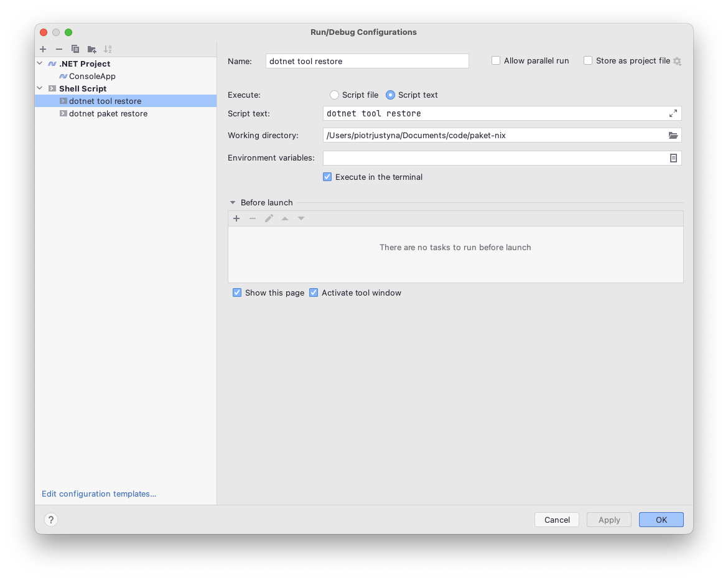Copy the selected configuration
The width and height of the screenshot is (728, 580).
75,49
